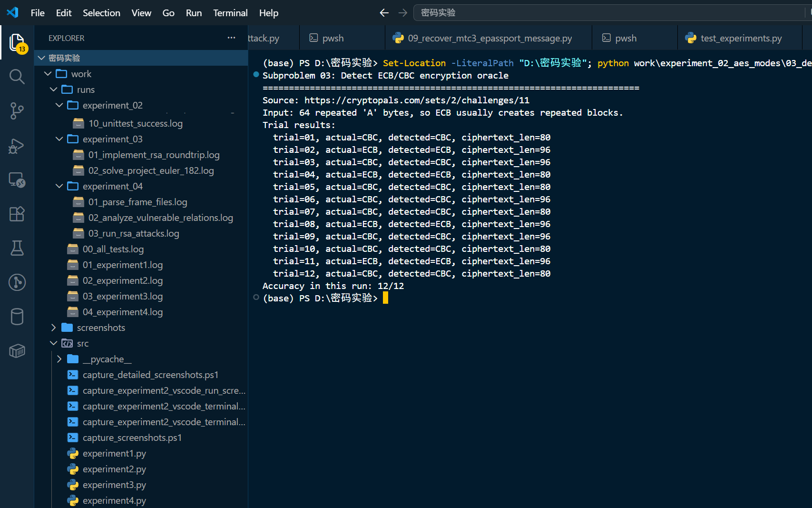Viewport: 812px width, 508px height.
Task: Click the go back arrow
Action: pyautogui.click(x=384, y=13)
